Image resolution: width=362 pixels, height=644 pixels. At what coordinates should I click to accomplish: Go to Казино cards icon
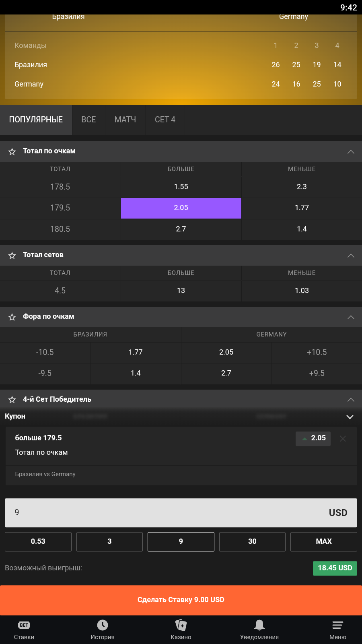181,625
